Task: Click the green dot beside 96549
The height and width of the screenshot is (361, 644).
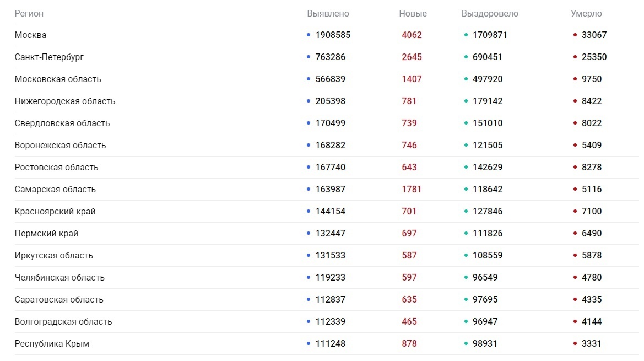Action: pos(466,277)
